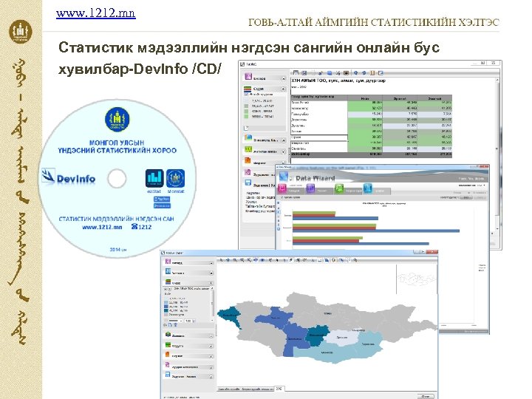Open the www.1212.mn address printed on the CD
This screenshot has width=532, height=399.
(102, 227)
